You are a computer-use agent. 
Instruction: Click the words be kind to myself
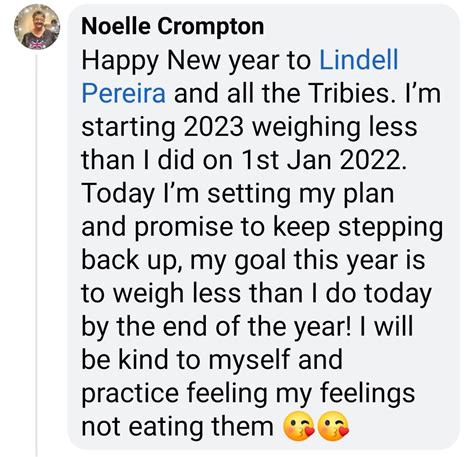pos(187,360)
